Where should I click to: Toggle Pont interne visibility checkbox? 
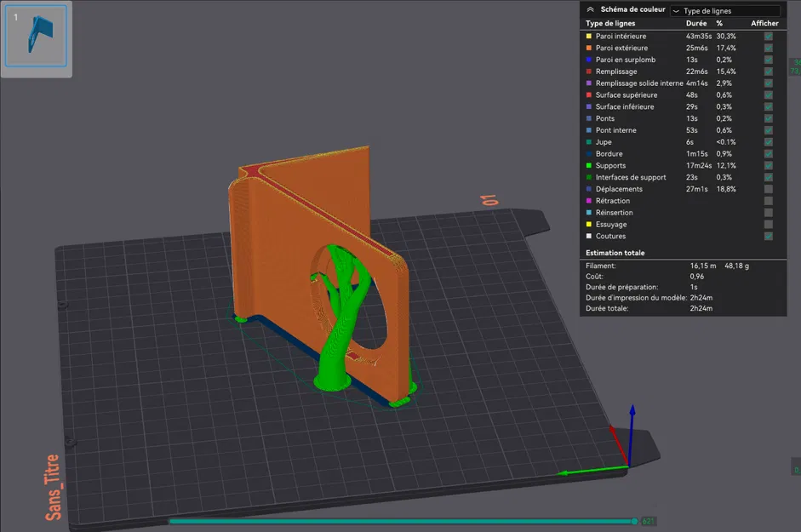coord(769,130)
